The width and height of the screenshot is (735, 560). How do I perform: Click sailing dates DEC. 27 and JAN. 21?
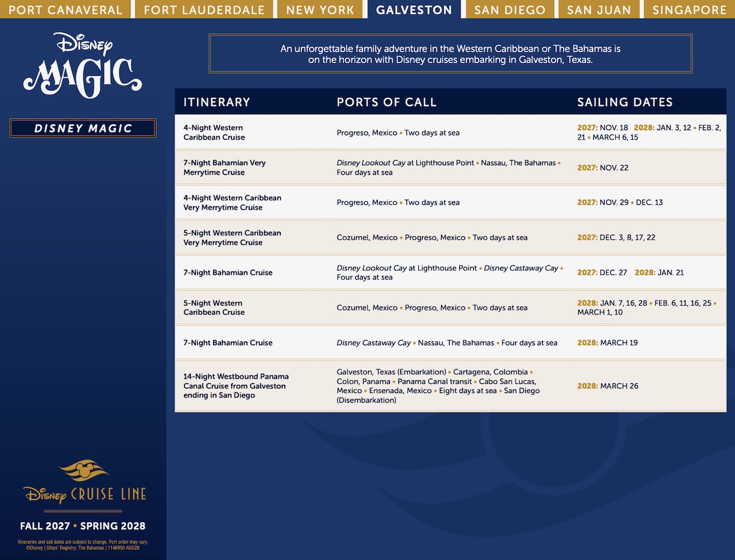[630, 273]
